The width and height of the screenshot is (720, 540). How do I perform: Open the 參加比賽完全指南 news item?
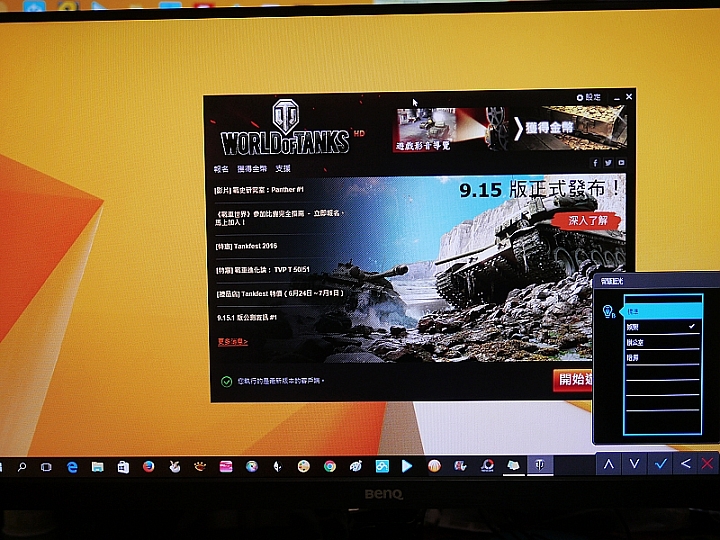(280, 218)
